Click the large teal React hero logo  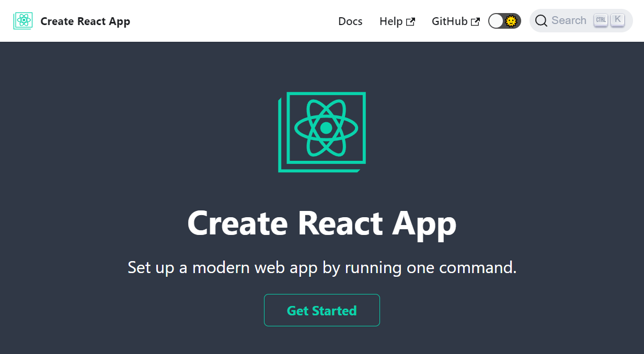(322, 132)
